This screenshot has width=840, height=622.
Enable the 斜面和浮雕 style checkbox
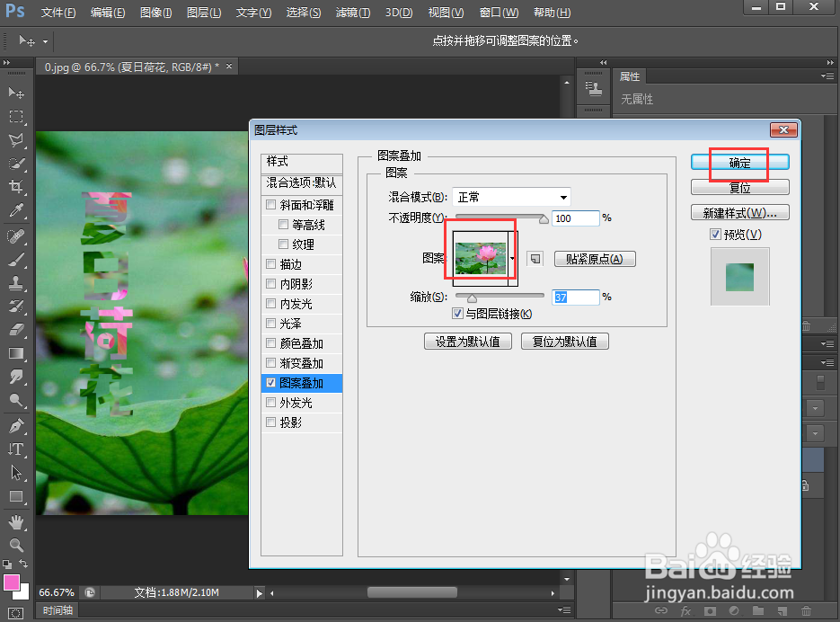coord(271,204)
